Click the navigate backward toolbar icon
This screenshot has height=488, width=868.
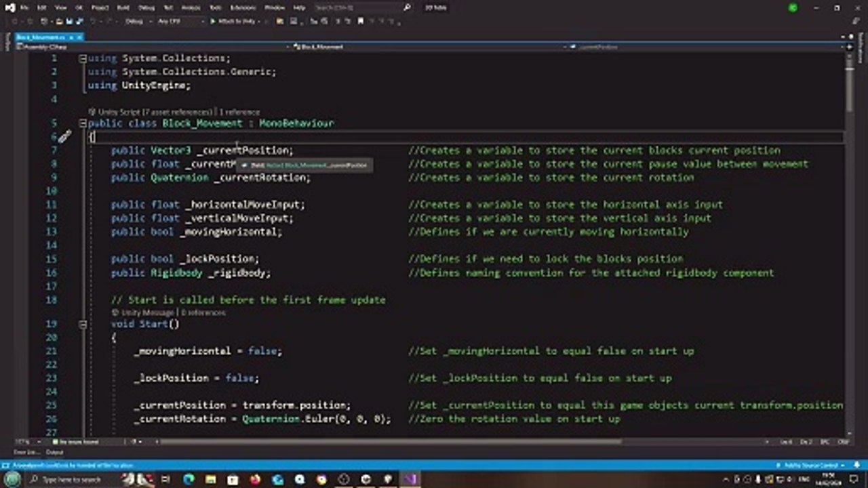(x=16, y=21)
